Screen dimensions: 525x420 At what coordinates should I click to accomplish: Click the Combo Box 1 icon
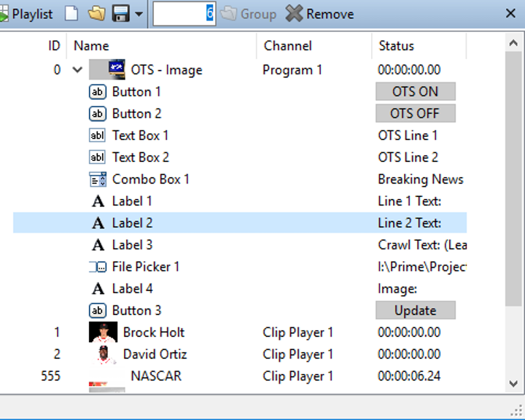(x=97, y=179)
